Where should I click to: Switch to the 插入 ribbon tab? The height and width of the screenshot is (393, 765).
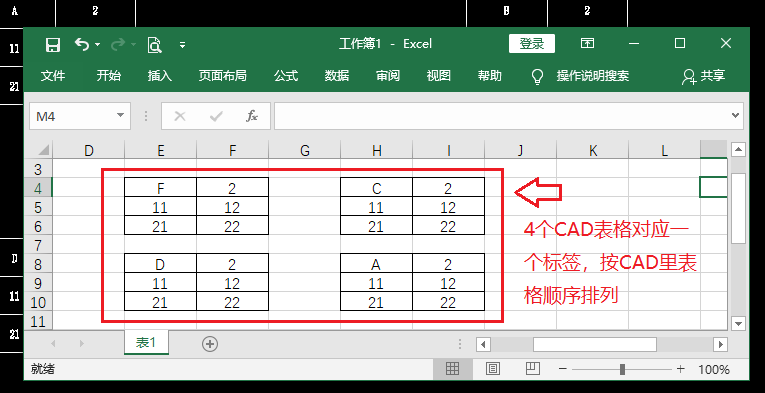point(160,76)
